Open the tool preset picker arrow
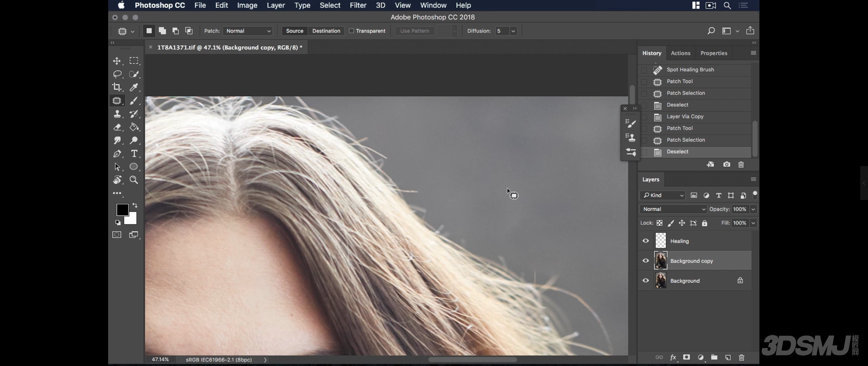868x366 pixels. coord(133,31)
